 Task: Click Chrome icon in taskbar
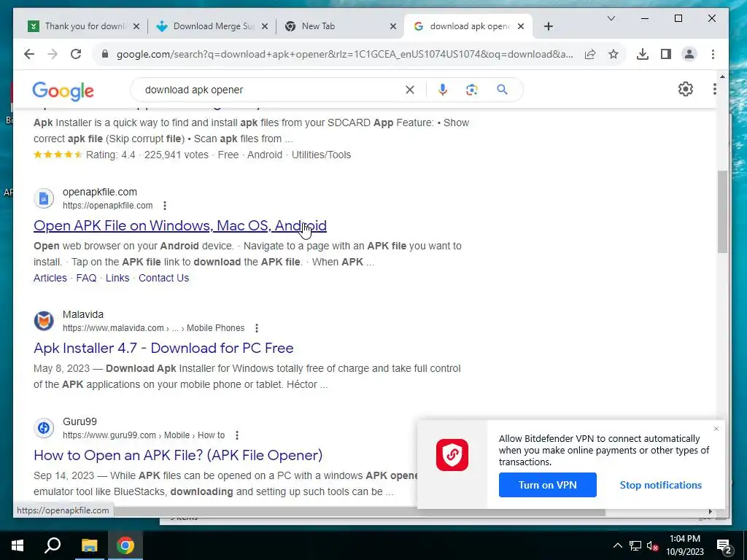point(125,545)
